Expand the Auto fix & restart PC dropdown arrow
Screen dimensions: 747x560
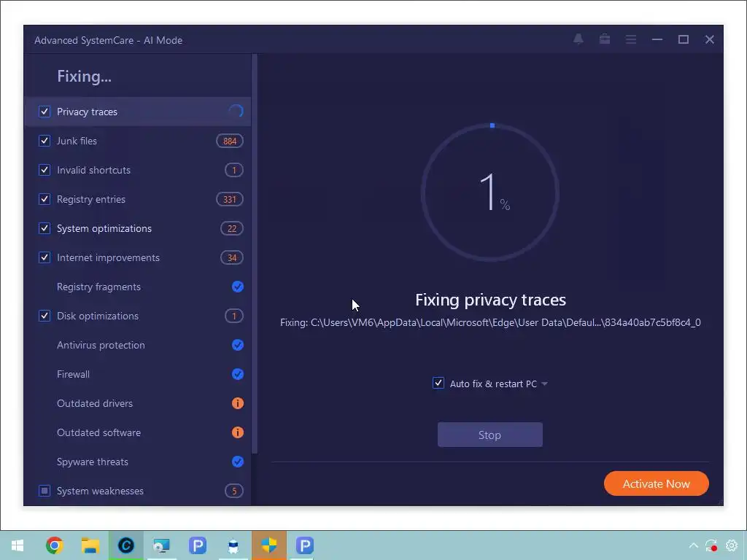(x=544, y=384)
